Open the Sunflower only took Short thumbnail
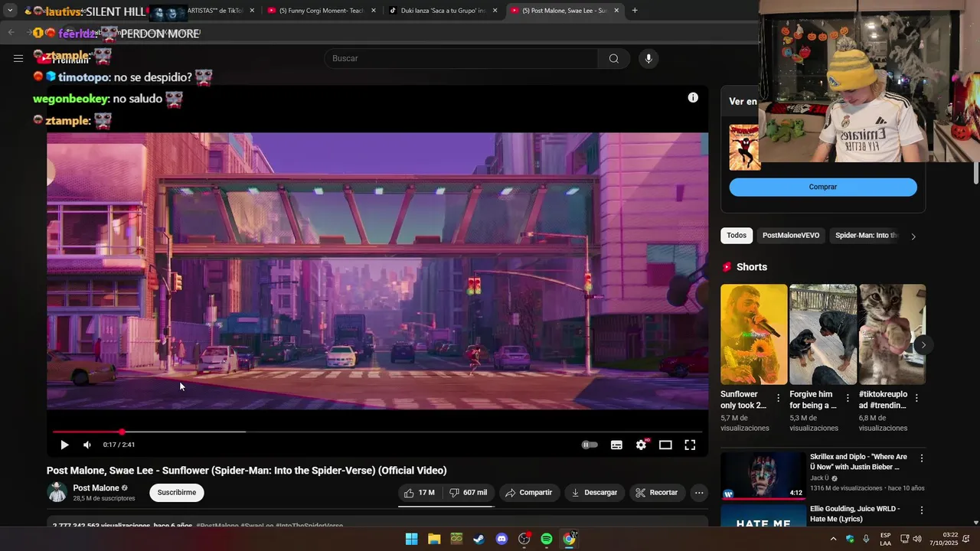Image resolution: width=980 pixels, height=551 pixels. click(x=754, y=334)
